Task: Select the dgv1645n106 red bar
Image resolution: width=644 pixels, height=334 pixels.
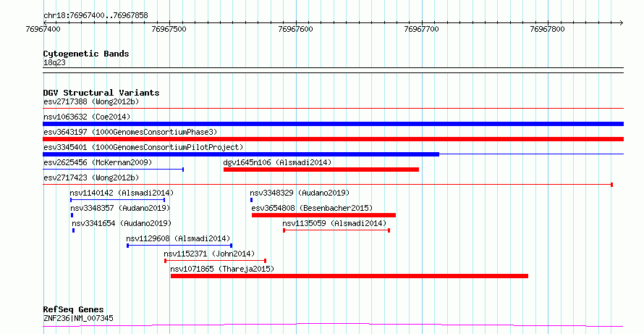Action: [321, 170]
